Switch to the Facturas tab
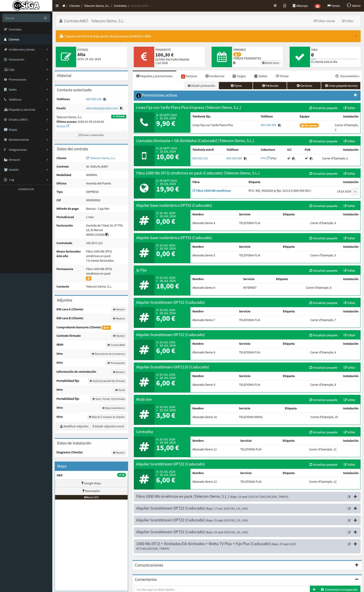364x592 pixels. [x=189, y=76]
